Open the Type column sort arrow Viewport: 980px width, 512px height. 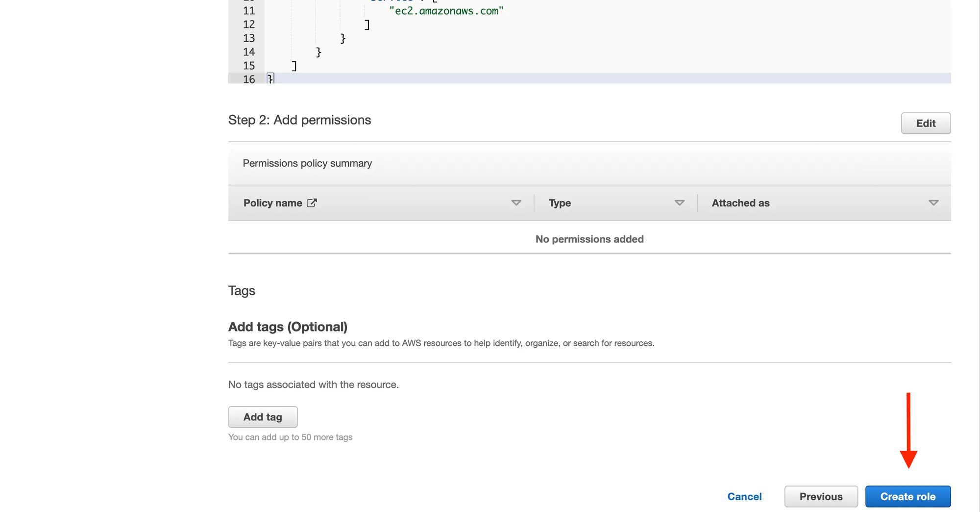pyautogui.click(x=679, y=203)
